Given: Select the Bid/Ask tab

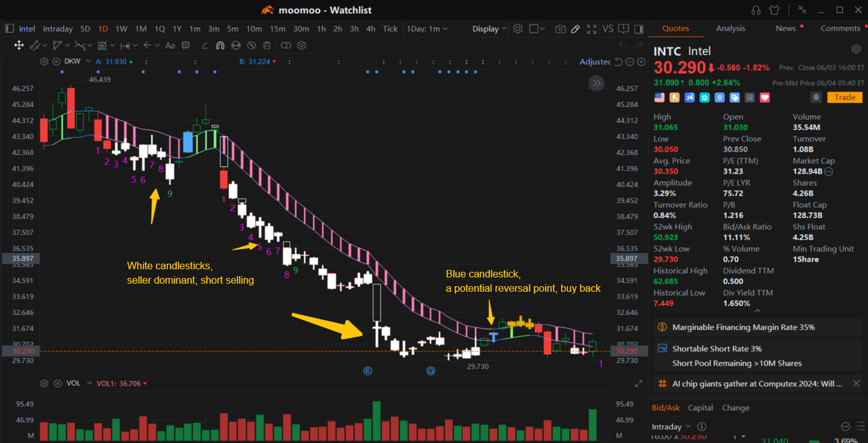Looking at the screenshot, I should click(665, 408).
